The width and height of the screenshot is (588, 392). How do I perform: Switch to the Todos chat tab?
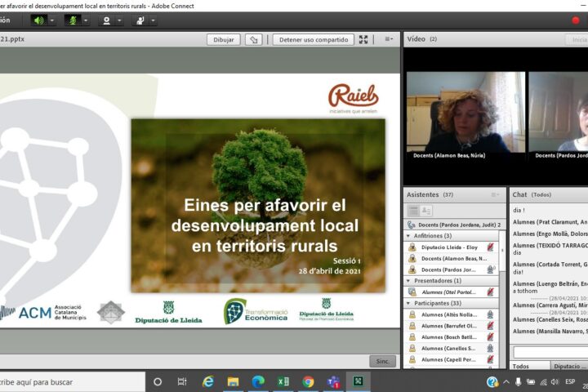coord(529,366)
